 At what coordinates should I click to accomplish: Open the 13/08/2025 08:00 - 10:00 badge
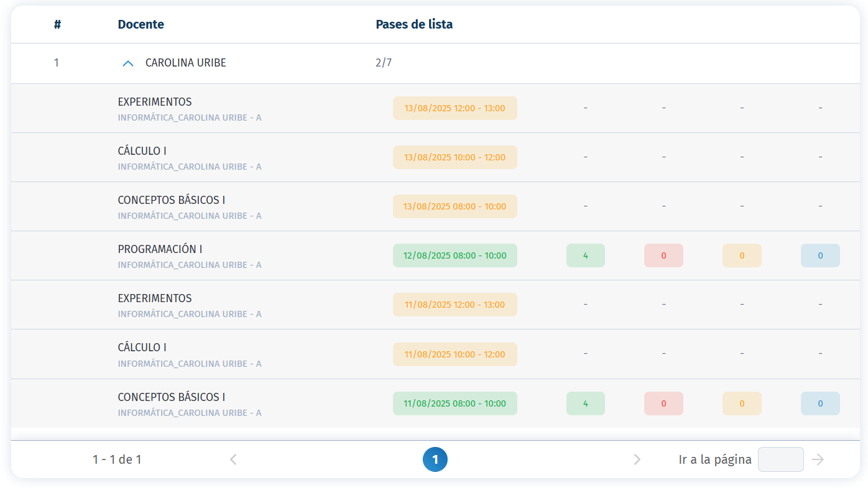pos(455,206)
